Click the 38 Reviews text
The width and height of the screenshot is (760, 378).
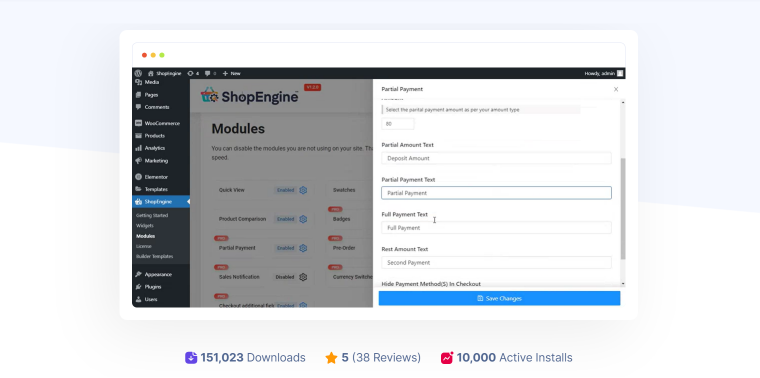click(x=386, y=358)
